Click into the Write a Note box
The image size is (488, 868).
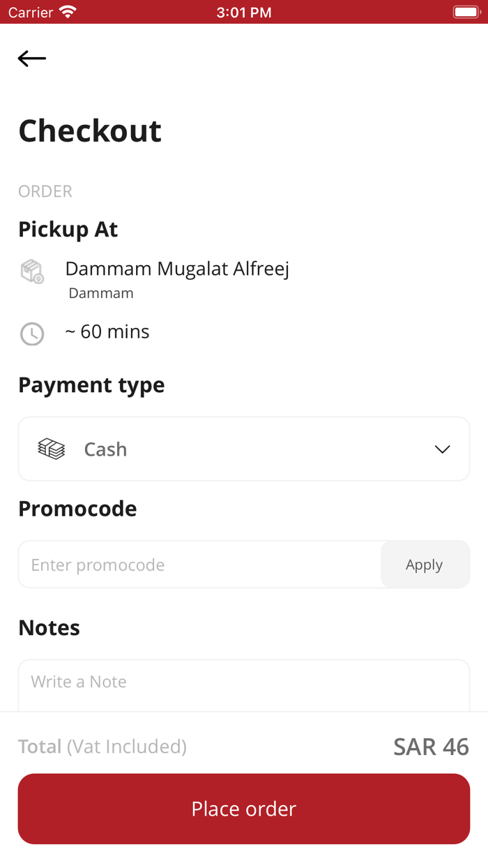pos(244,684)
